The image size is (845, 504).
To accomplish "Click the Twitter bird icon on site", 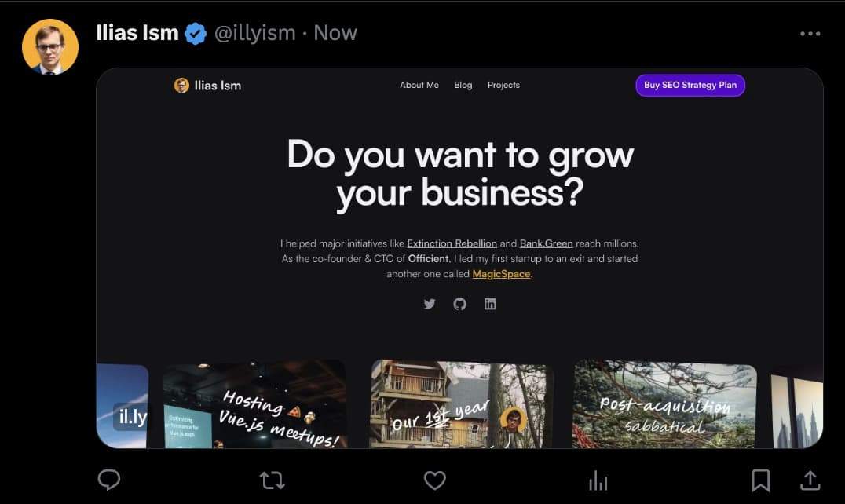I will (x=430, y=304).
